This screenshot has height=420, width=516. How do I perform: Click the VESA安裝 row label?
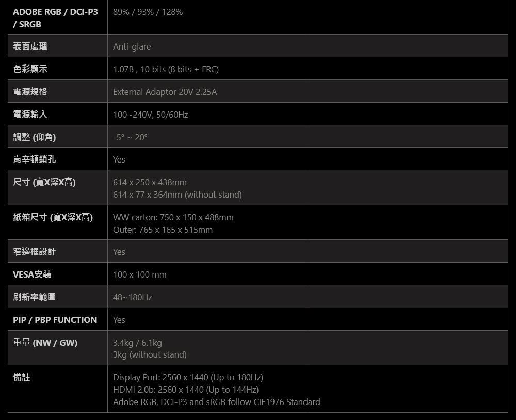(x=32, y=274)
